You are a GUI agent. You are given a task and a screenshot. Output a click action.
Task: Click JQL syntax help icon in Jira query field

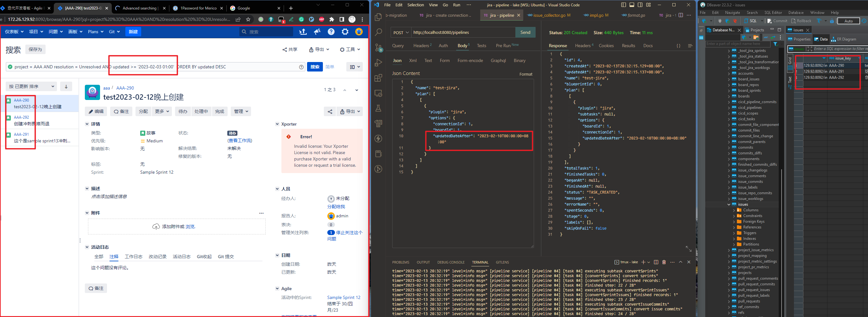coord(301,67)
